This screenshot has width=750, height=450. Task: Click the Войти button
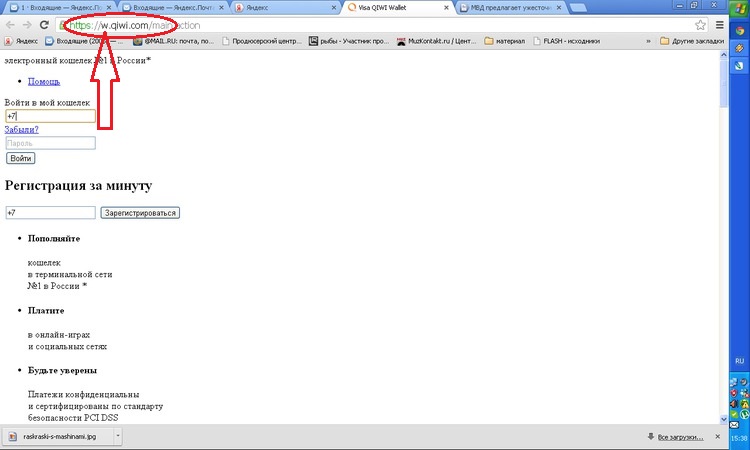(x=21, y=158)
